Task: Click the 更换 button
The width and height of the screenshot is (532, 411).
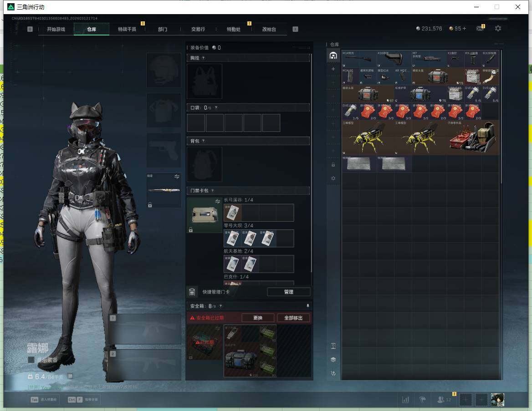Action: click(258, 318)
